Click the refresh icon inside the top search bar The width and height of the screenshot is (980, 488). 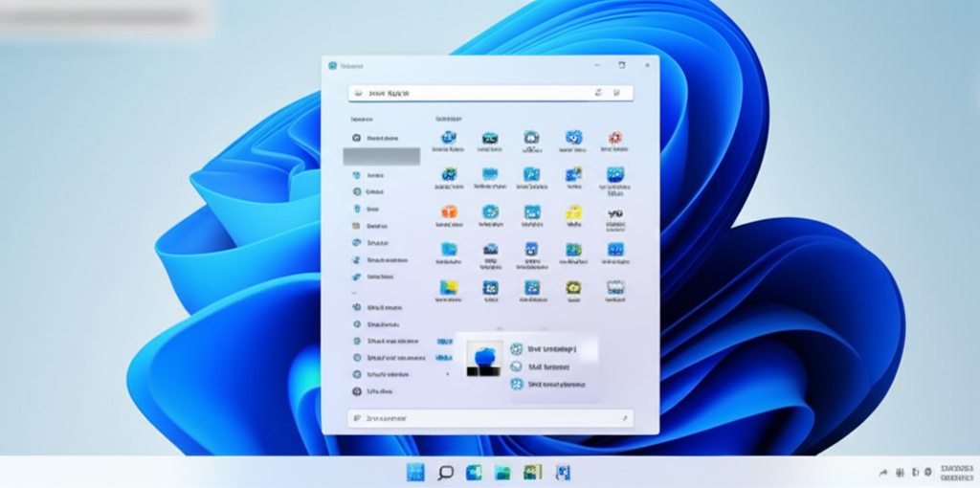[x=598, y=93]
